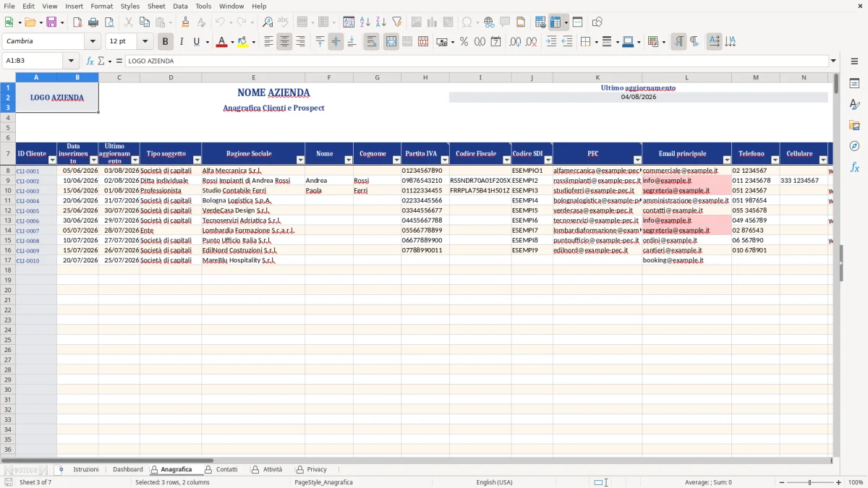Toggle Bold formatting
This screenshot has width=868, height=488.
[166, 42]
